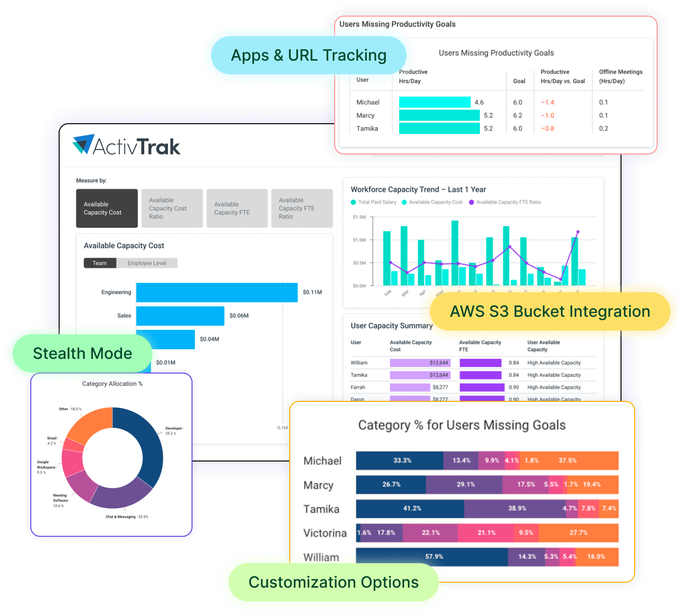Click the Available Capacity Cost card heading
The height and width of the screenshot is (616, 685).
pyautogui.click(x=124, y=246)
